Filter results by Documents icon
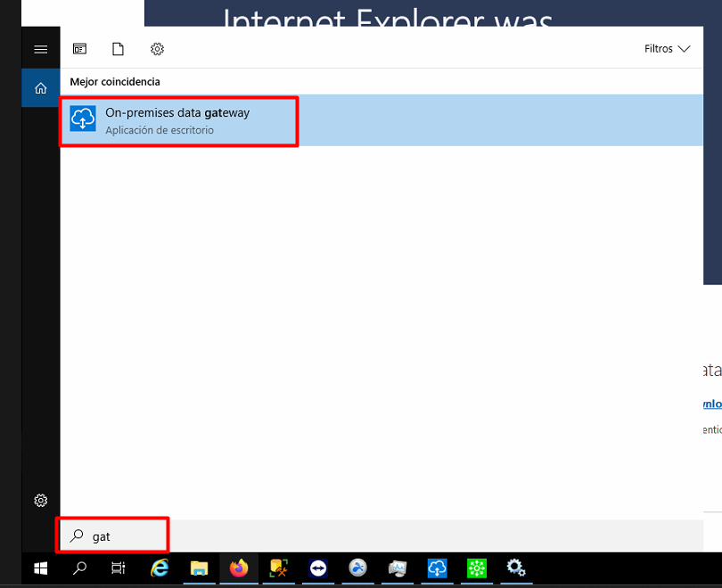 (x=118, y=49)
